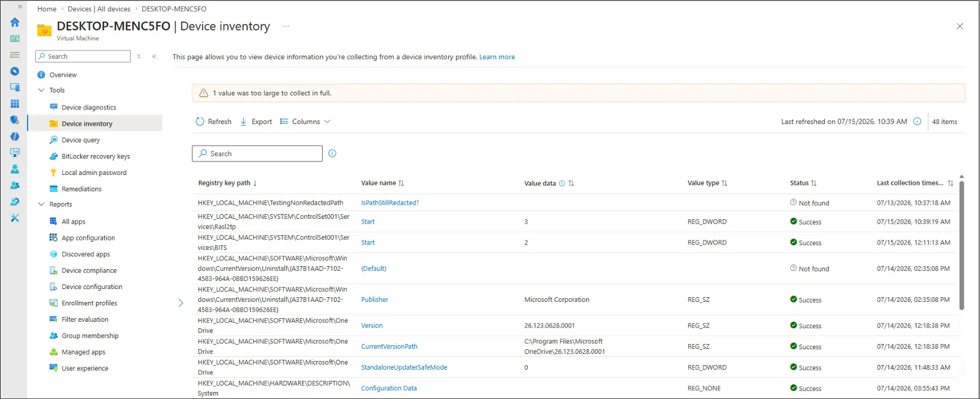Click info icon beside table search box
Image resolution: width=980 pixels, height=399 pixels.
(x=332, y=153)
